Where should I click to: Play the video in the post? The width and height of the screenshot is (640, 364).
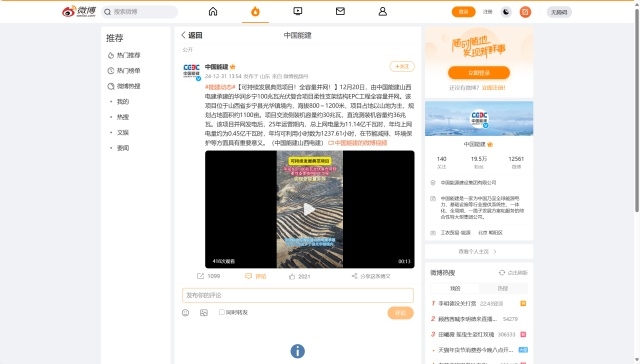309,209
